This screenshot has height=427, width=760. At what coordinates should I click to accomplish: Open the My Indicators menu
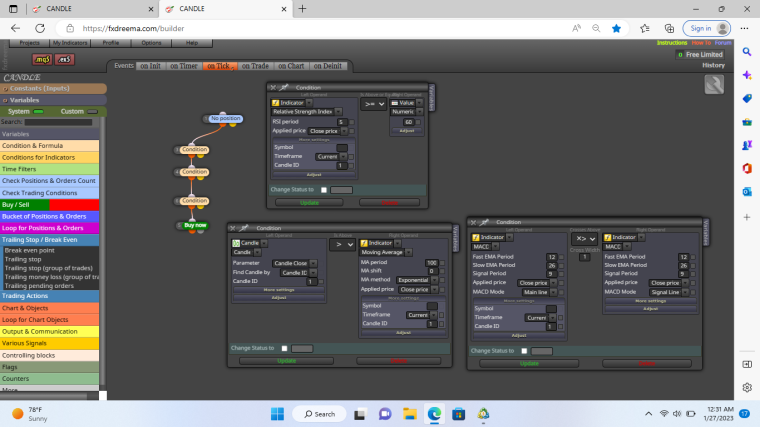[x=70, y=43]
